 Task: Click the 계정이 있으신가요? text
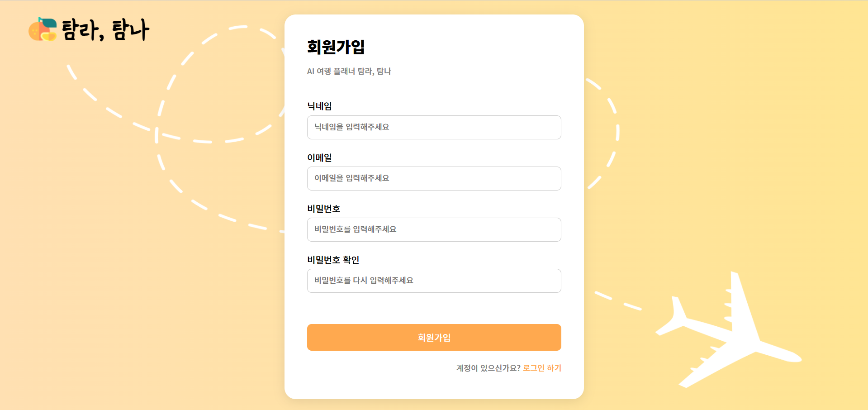click(488, 368)
